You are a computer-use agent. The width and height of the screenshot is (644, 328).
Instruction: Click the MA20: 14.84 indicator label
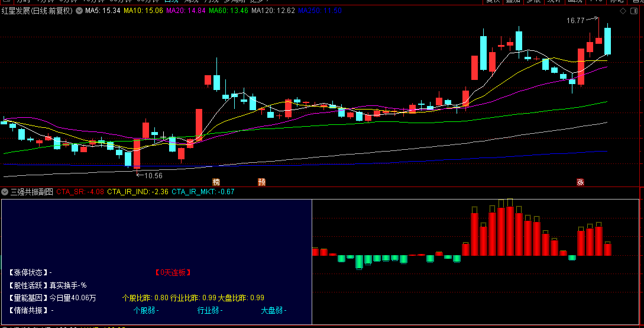[186, 11]
